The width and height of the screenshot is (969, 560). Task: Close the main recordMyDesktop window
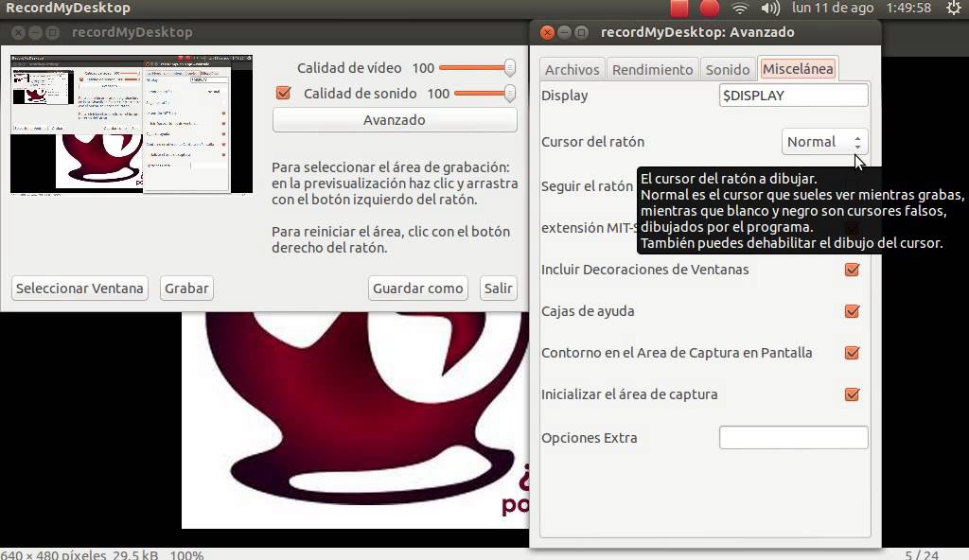pos(18,32)
